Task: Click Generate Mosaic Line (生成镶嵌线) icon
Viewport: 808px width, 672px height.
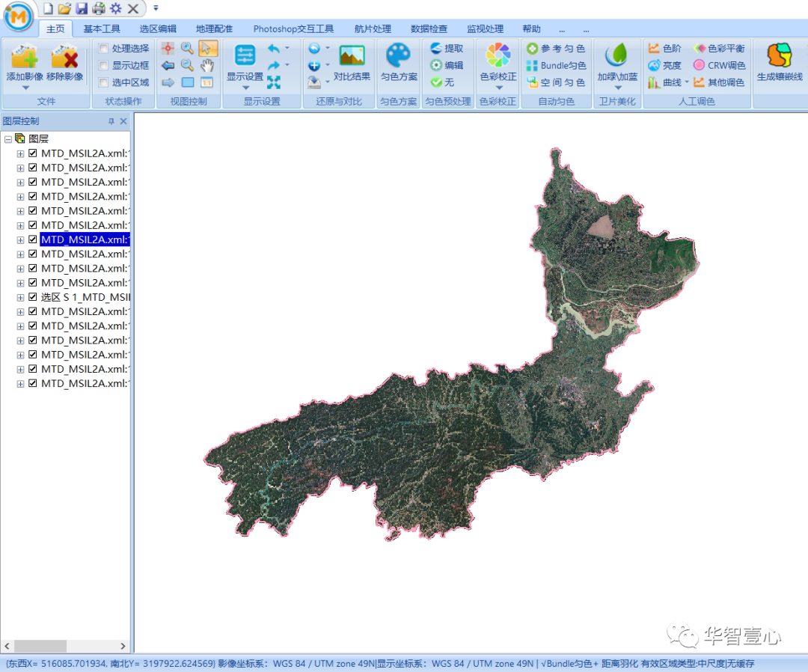Action: 779,55
